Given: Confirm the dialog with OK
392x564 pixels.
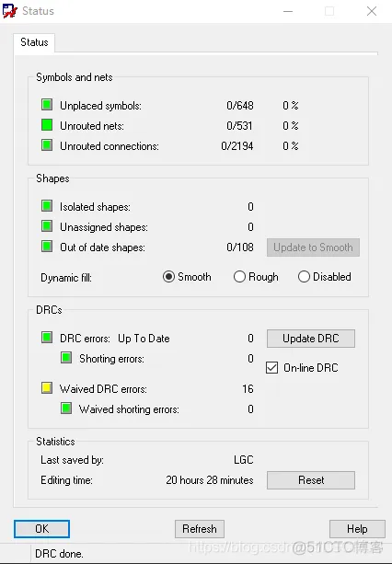Looking at the screenshot, I should pos(41,529).
